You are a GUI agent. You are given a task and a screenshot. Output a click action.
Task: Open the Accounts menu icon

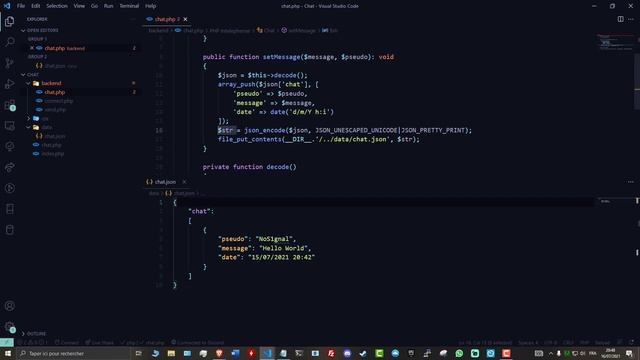click(9, 306)
